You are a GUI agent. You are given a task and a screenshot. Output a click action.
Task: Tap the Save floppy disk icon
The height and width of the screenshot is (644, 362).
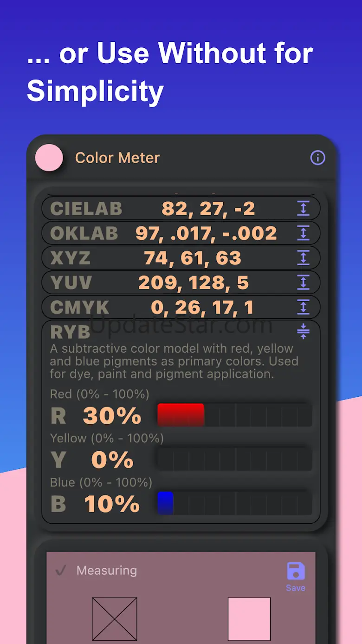pyautogui.click(x=296, y=572)
